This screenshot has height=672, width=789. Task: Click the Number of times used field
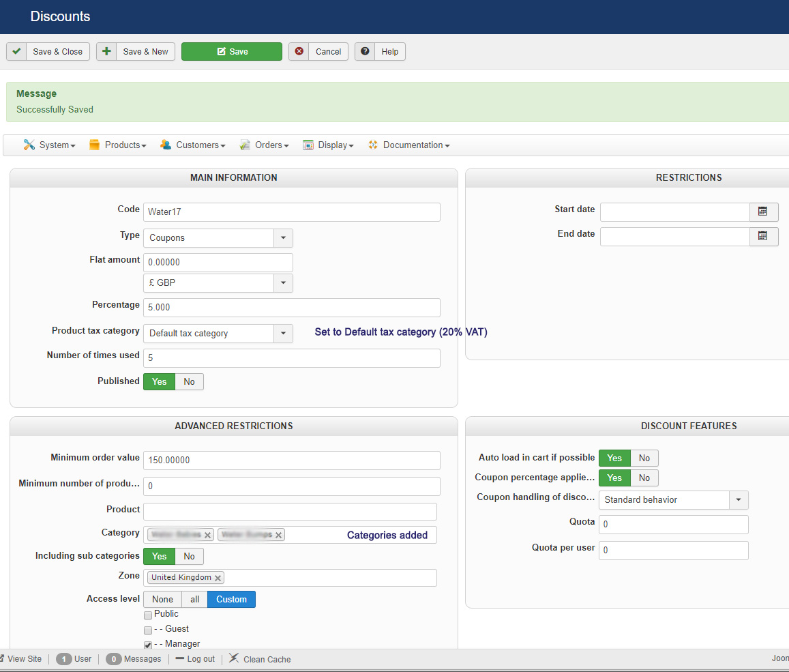tap(292, 358)
